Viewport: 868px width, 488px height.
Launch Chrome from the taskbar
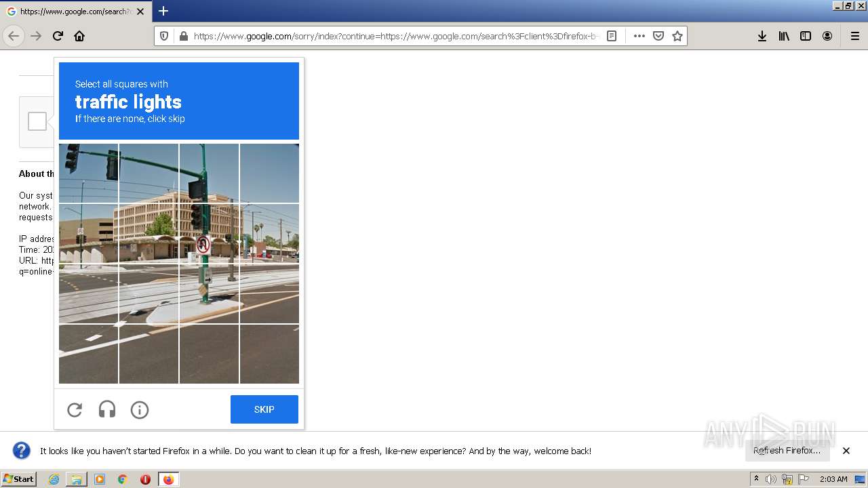coord(123,479)
